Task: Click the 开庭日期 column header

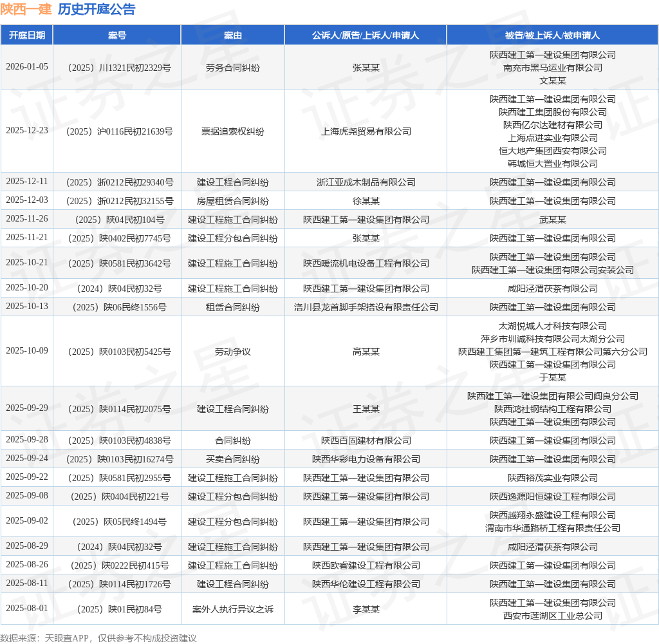Action: pos(27,35)
